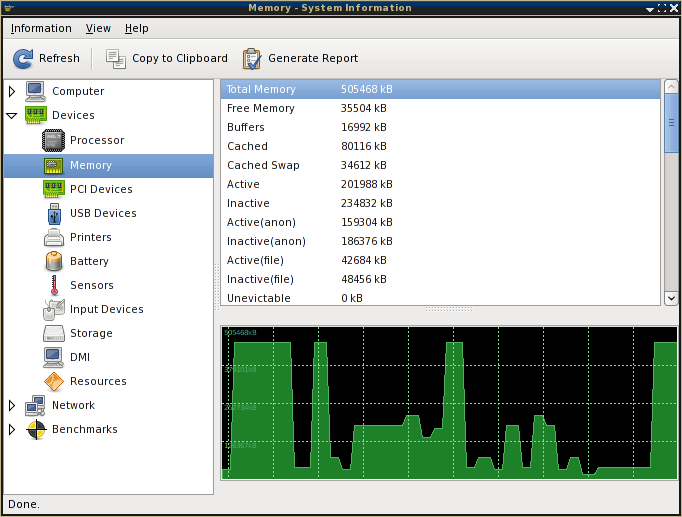
Task: Select the Buffers row
Action: (x=441, y=127)
